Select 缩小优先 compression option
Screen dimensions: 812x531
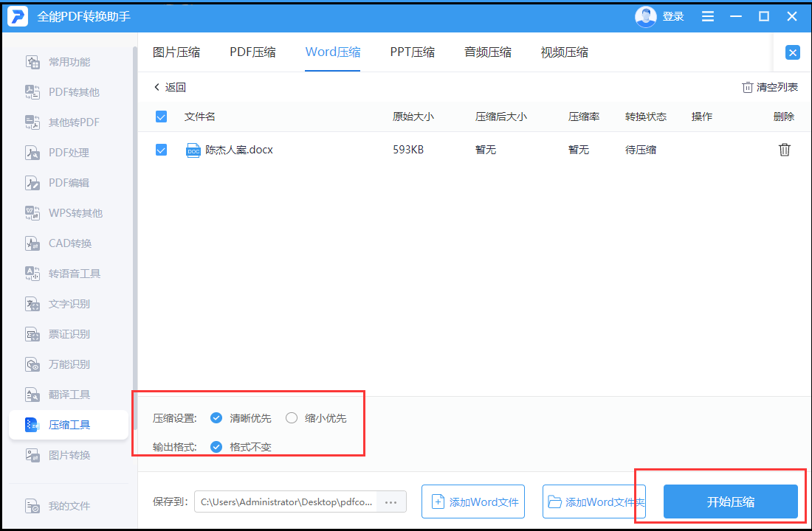(x=316, y=417)
